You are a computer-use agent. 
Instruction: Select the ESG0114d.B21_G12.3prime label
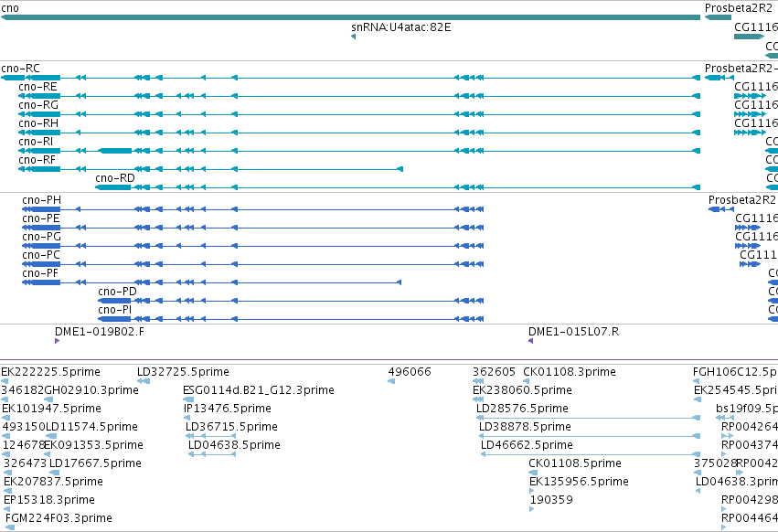click(259, 390)
